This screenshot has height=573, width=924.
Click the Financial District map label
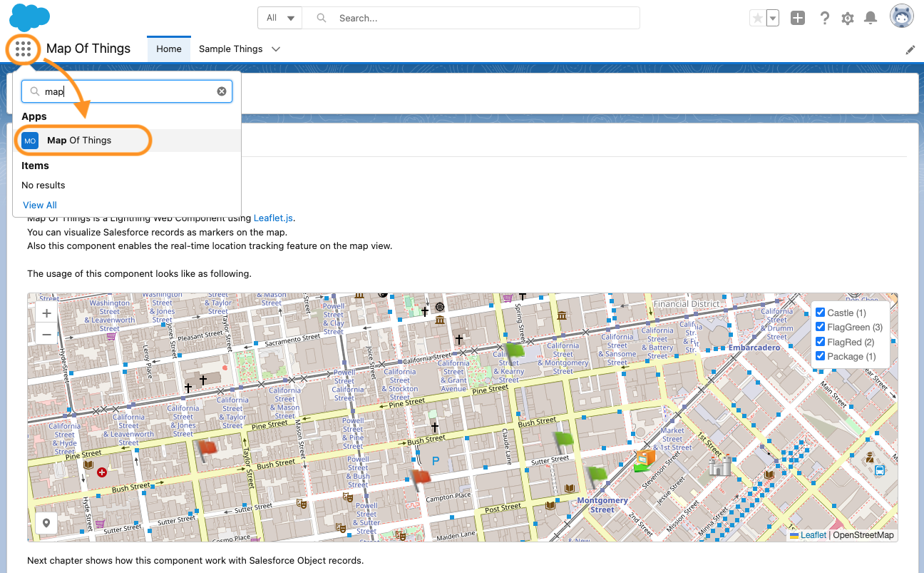(x=686, y=303)
